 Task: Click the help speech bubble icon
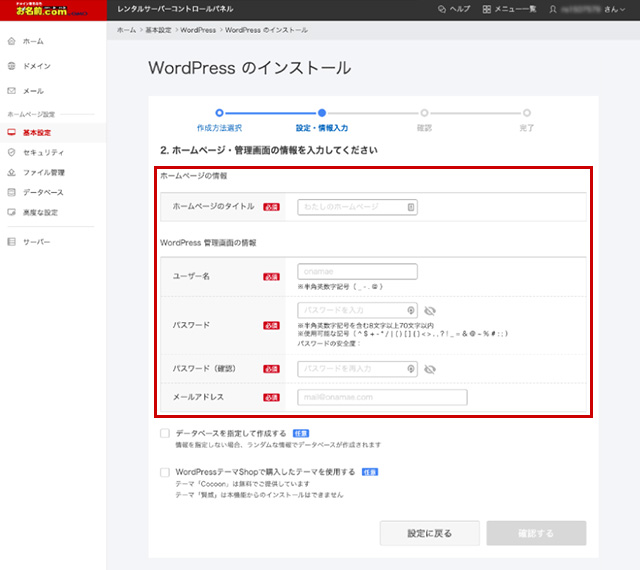tap(442, 9)
